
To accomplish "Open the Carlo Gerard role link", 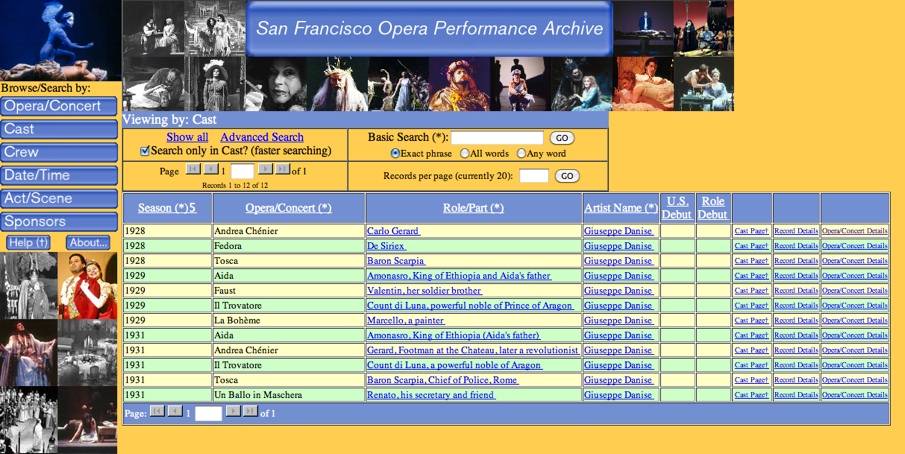I will 394,231.
